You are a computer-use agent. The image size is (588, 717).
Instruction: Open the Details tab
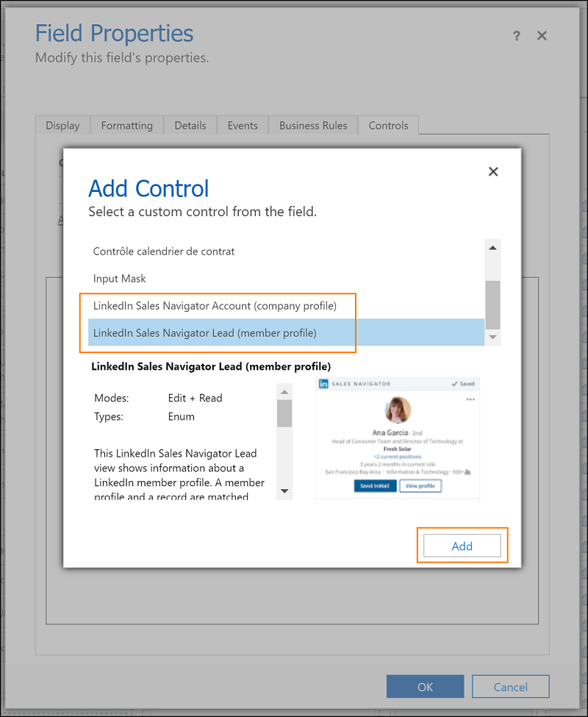point(190,125)
